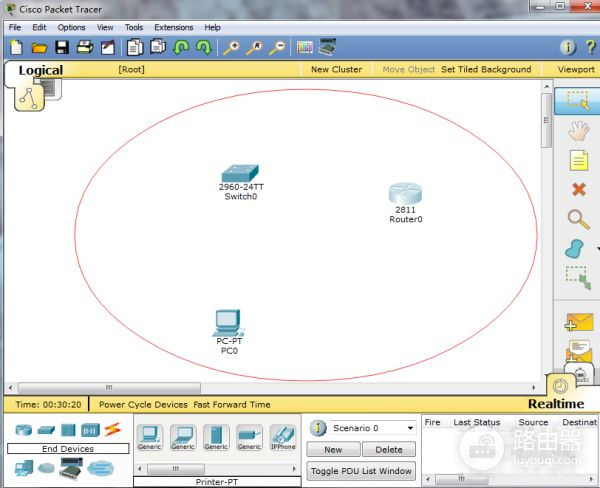Click the Zoom In toolbar icon
The width and height of the screenshot is (600, 488).
[231, 47]
